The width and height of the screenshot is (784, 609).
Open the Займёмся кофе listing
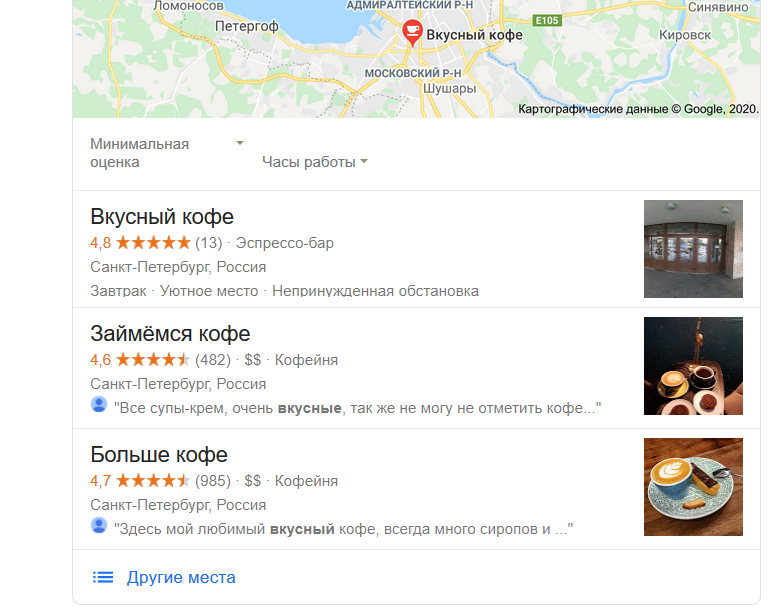pyautogui.click(x=170, y=334)
